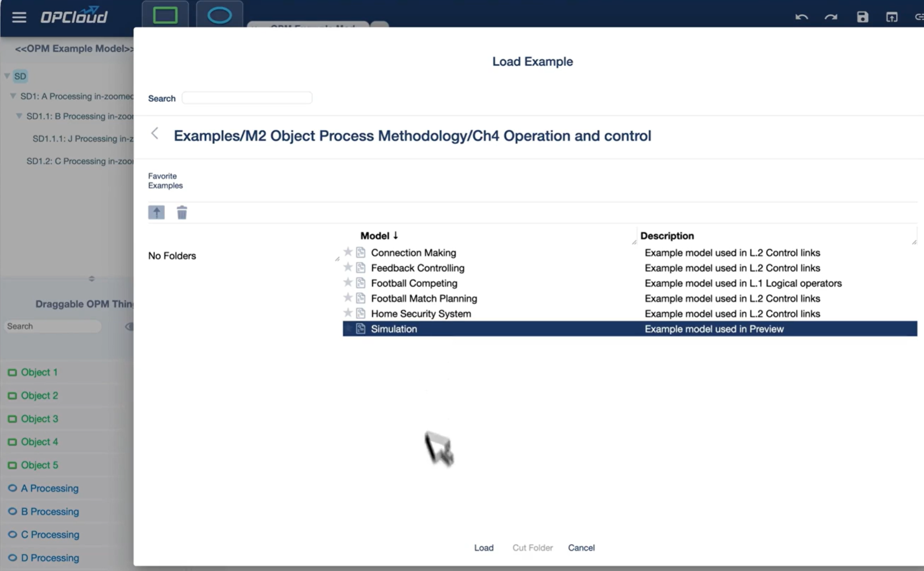
Task: Click the blue ellipse process tool
Action: tap(220, 15)
